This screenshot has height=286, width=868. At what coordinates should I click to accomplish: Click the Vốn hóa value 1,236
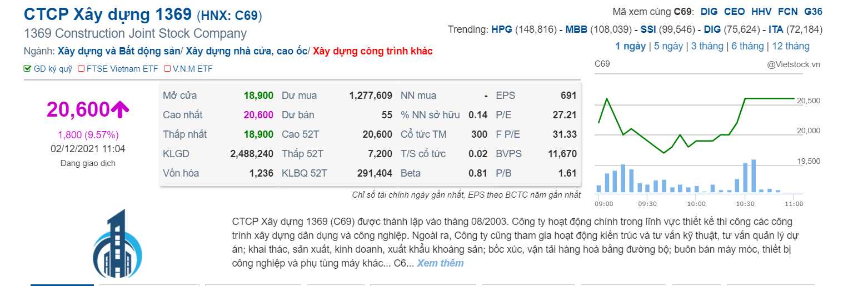tap(262, 173)
